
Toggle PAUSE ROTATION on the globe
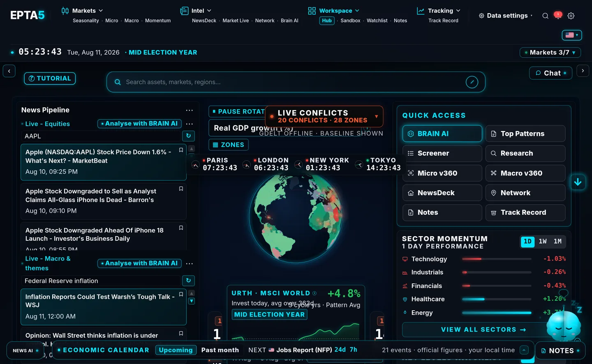point(238,112)
